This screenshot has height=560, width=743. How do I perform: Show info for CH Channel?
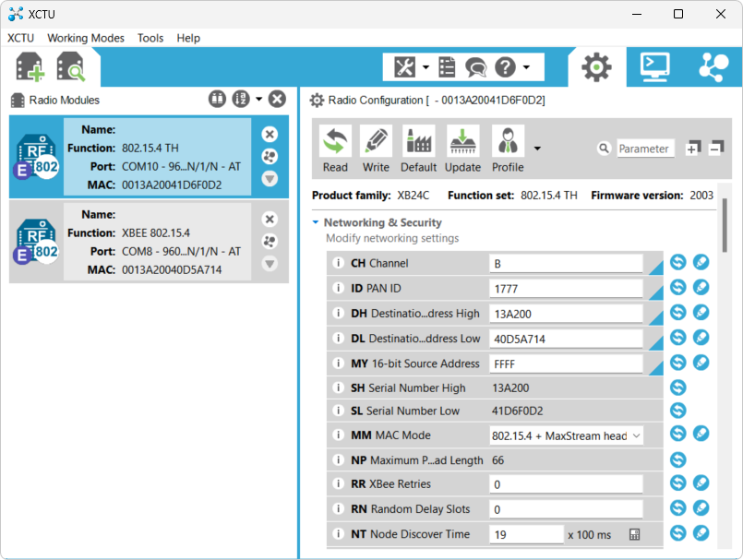[x=338, y=262]
